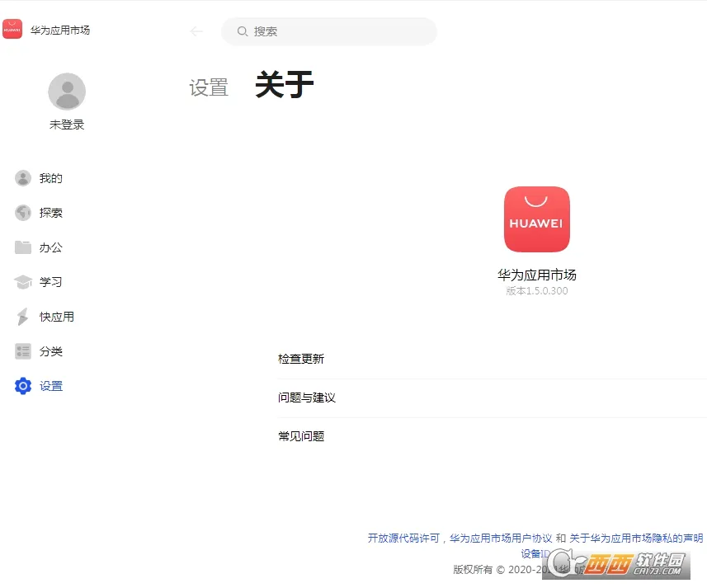The image size is (707, 588).
Task: Open the 常见问题 FAQ row
Action: click(493, 436)
